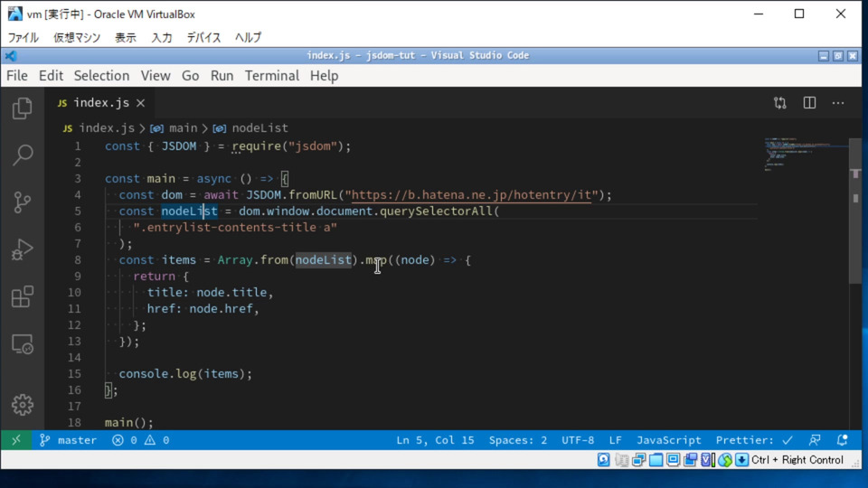
Task: Open VirtualBox ファイル menu
Action: (x=23, y=38)
